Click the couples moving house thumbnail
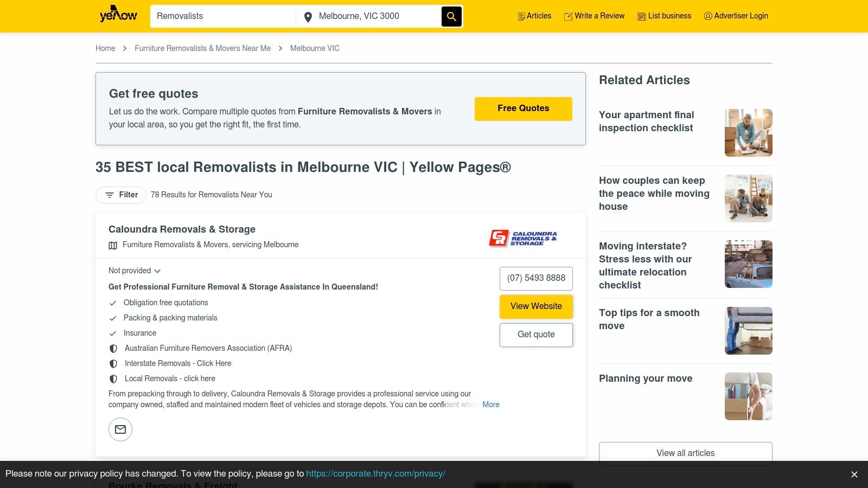The height and width of the screenshot is (488, 868). point(749,198)
